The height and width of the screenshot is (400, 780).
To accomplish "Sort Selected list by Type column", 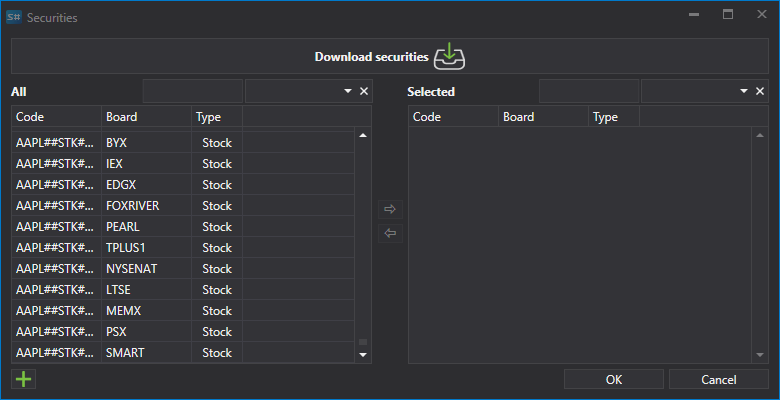I will coord(614,116).
